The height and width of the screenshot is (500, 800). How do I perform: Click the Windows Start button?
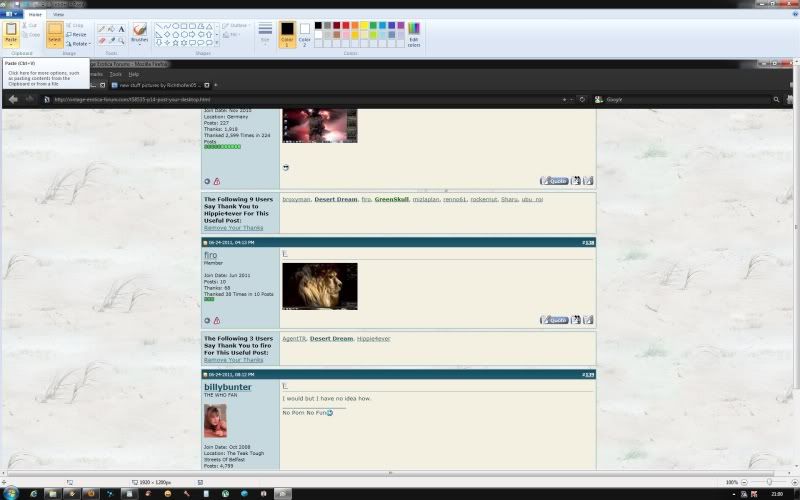point(11,493)
